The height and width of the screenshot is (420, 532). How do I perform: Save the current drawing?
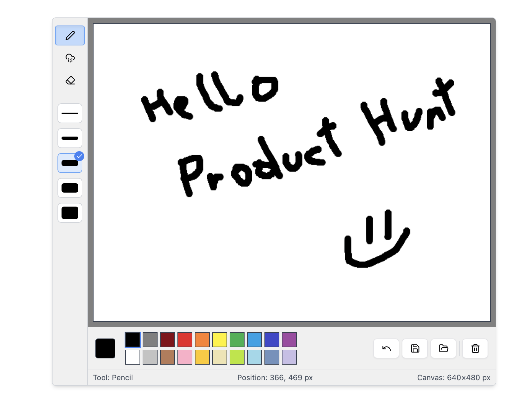point(415,348)
